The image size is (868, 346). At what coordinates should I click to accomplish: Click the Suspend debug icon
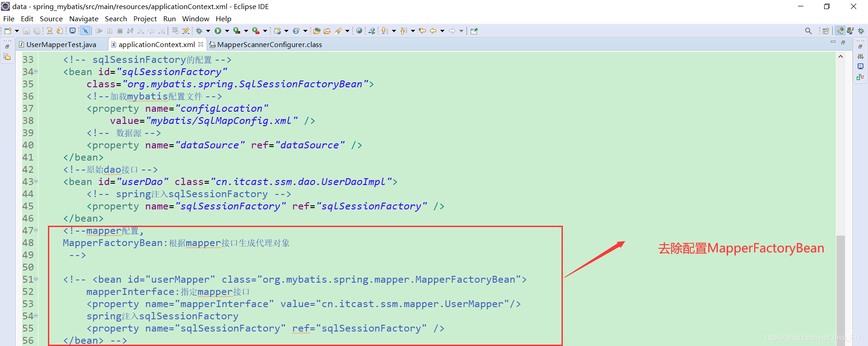point(109,31)
